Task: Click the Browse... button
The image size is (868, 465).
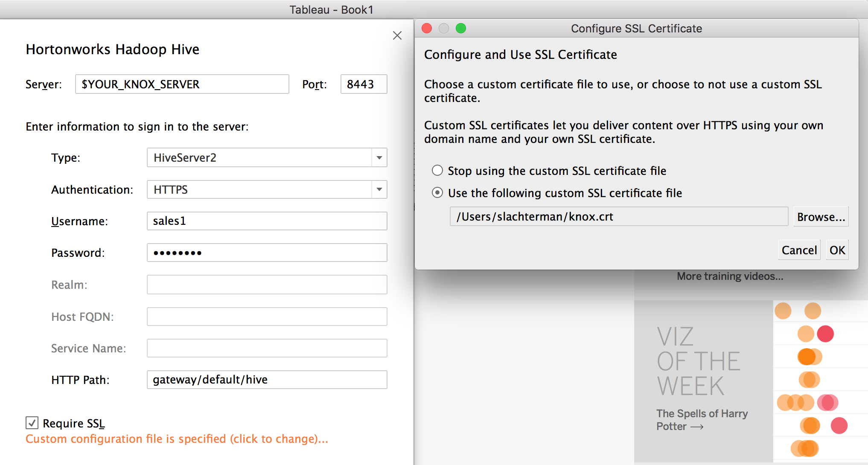Action: 821,217
